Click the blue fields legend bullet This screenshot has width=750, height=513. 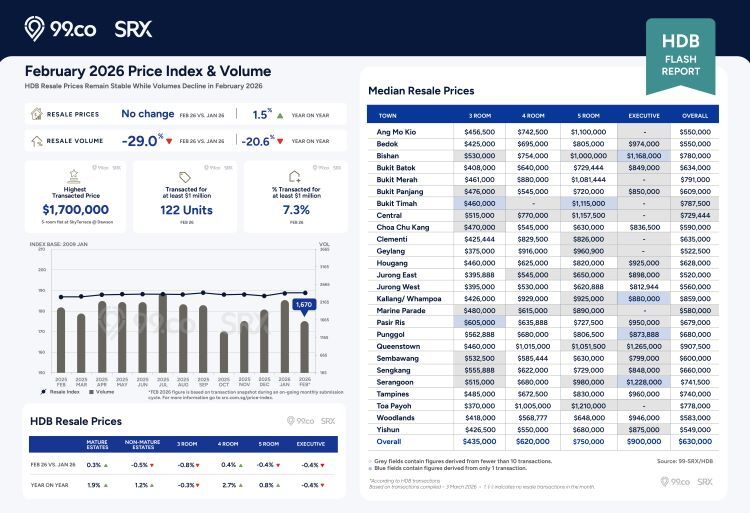[370, 468]
